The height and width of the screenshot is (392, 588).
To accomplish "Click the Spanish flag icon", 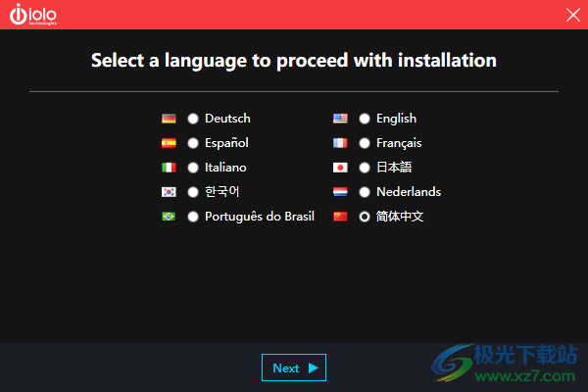I will (x=169, y=143).
